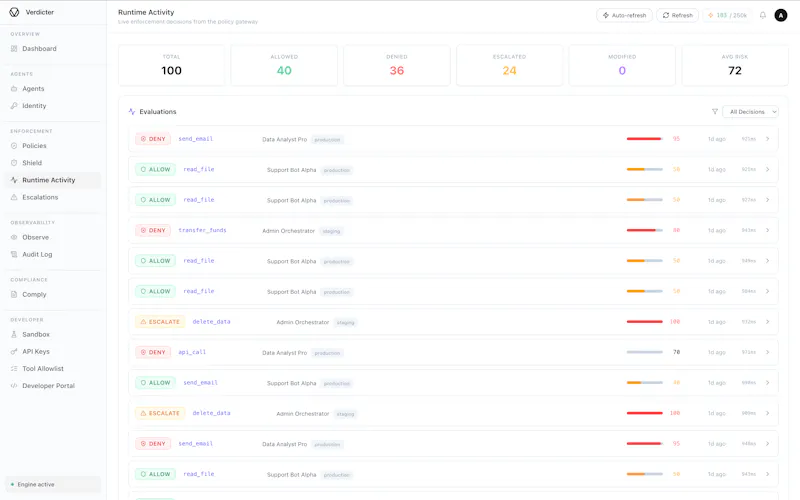The height and width of the screenshot is (500, 800).
Task: Click risk score 70 value
Action: (x=676, y=352)
